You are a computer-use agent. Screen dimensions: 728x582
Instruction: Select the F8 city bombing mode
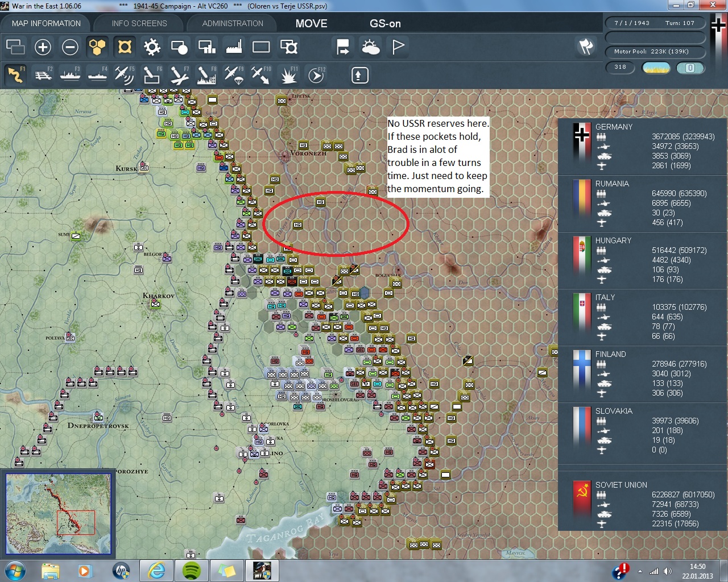[206, 75]
